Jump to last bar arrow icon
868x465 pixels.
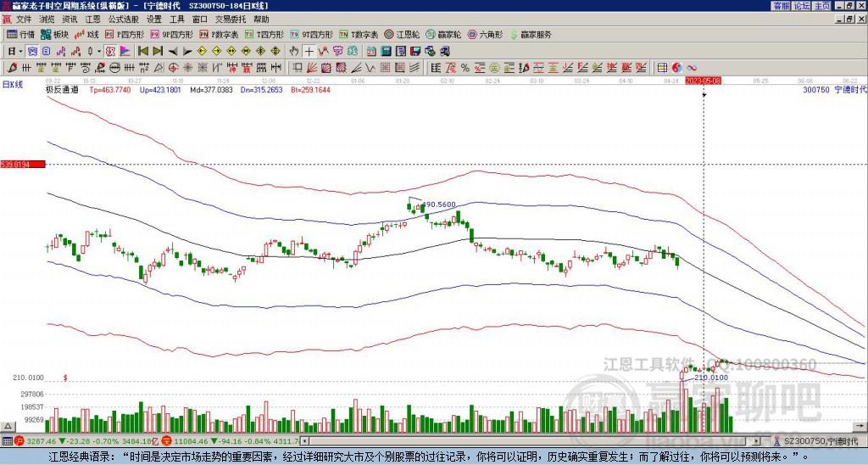click(158, 52)
